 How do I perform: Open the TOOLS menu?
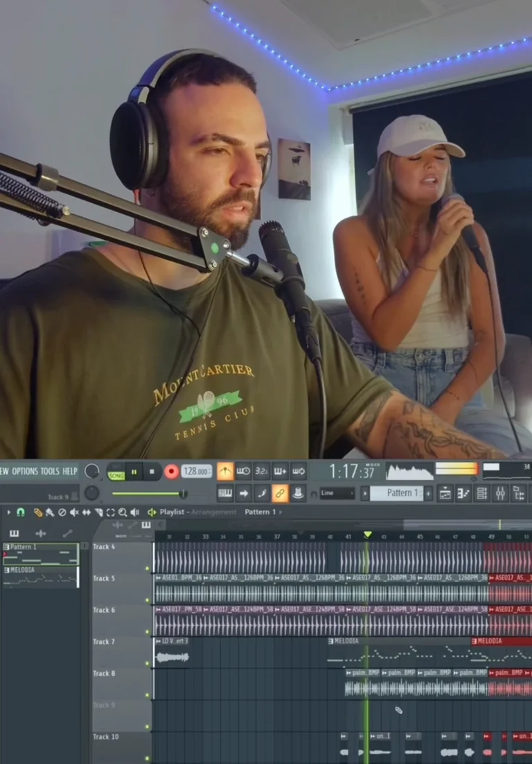(x=50, y=471)
